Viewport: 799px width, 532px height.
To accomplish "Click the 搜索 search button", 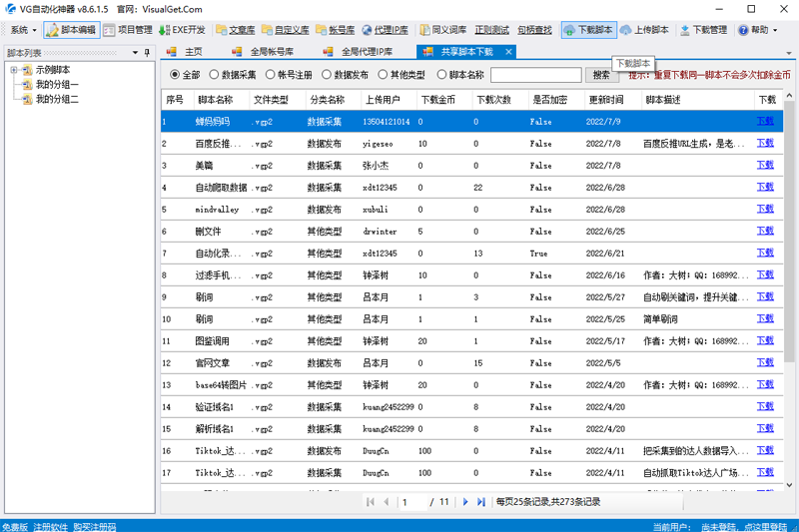I will [x=600, y=75].
